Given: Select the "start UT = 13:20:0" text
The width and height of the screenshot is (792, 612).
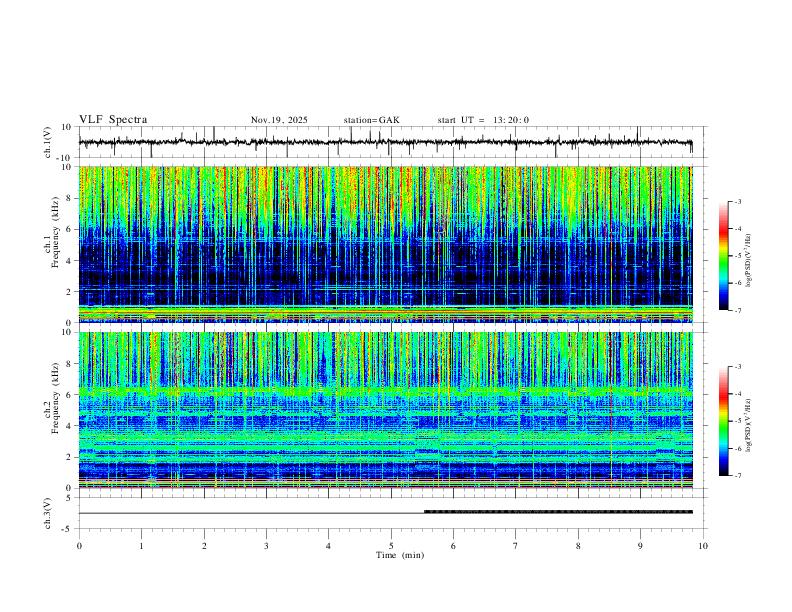Looking at the screenshot, I should pos(483,120).
